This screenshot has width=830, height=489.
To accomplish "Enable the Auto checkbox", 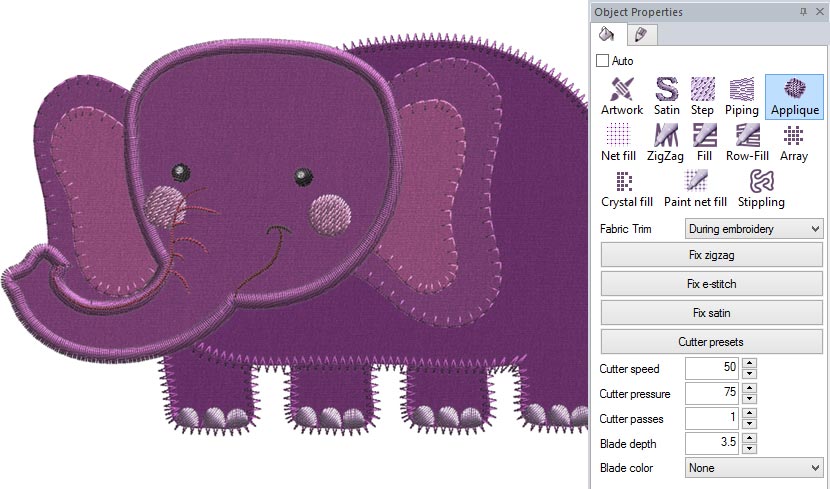I will tap(602, 60).
